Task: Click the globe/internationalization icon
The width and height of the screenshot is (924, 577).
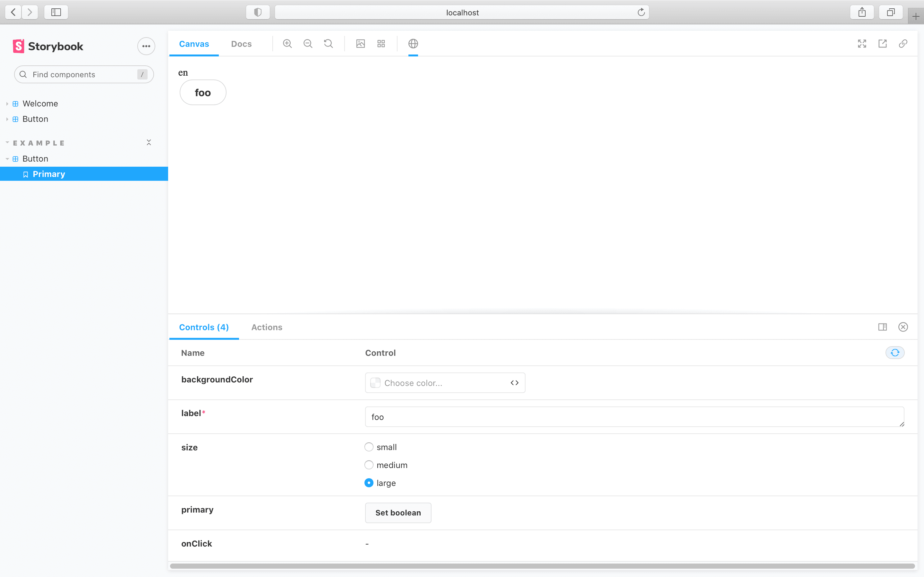Action: click(x=413, y=43)
